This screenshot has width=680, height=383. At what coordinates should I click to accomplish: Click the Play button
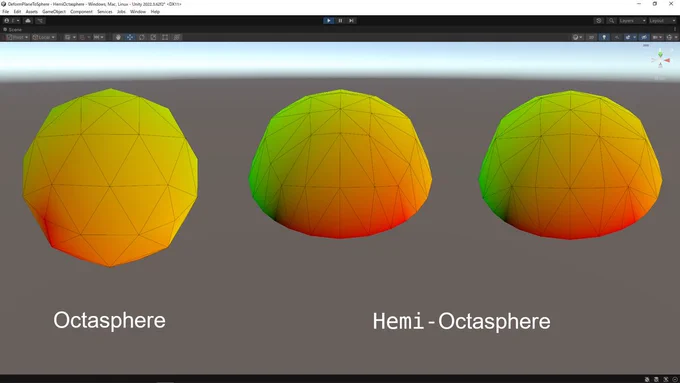pyautogui.click(x=329, y=20)
